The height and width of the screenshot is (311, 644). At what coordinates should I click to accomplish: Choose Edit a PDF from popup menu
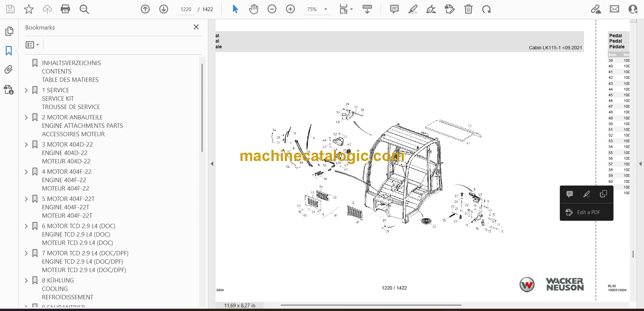coord(588,212)
